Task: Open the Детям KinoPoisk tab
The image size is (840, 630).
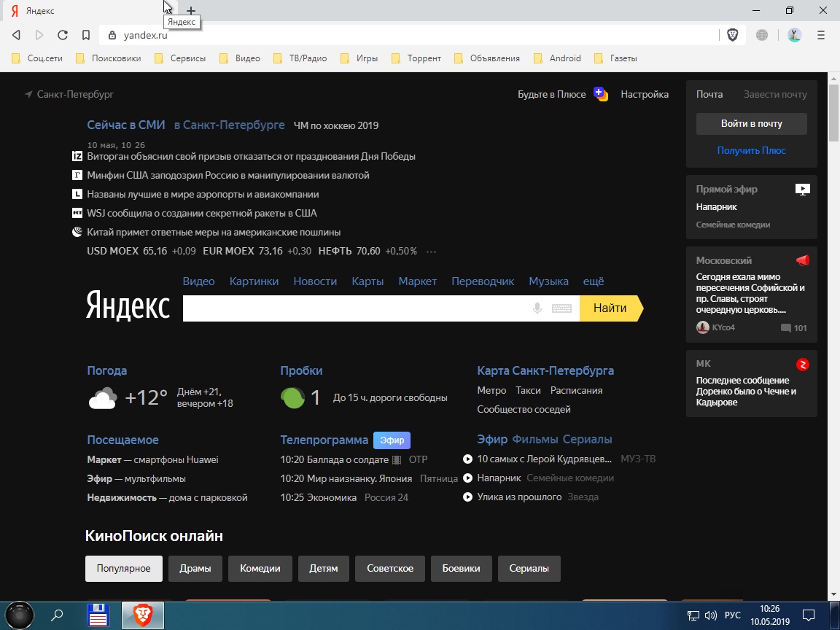Action: (x=324, y=569)
